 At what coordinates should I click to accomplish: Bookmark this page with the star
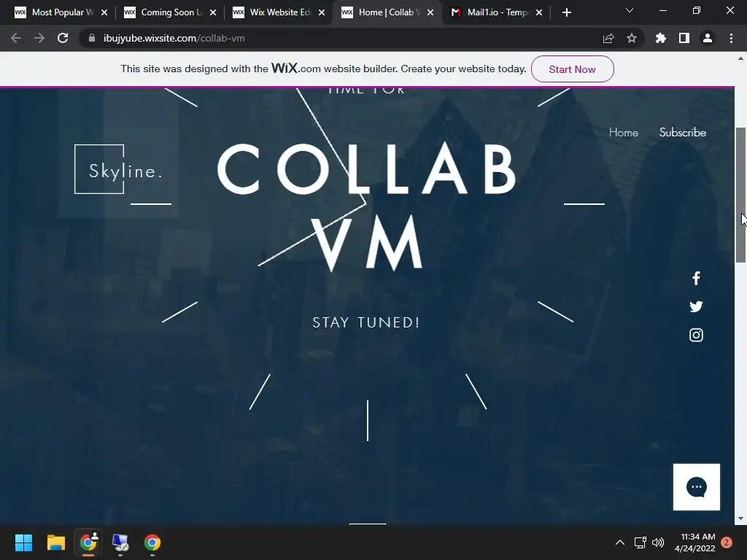click(631, 38)
